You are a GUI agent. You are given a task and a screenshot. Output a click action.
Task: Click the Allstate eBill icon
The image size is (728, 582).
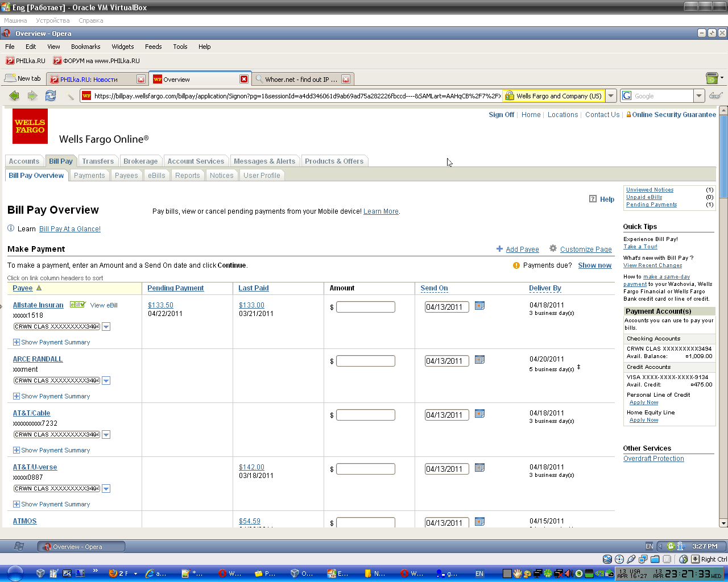[x=77, y=305]
